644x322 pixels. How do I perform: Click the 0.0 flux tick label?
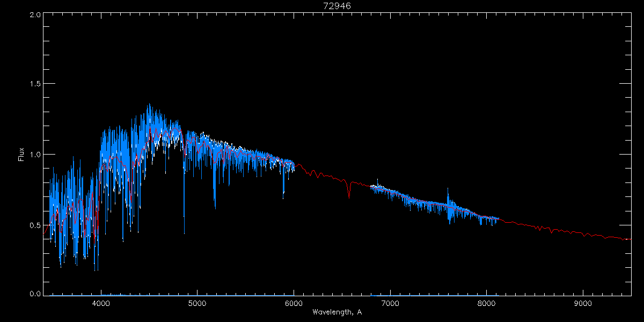[35, 294]
